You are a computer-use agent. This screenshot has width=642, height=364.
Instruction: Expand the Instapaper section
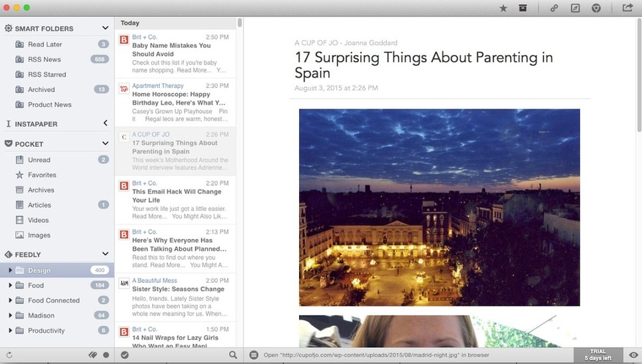[105, 124]
